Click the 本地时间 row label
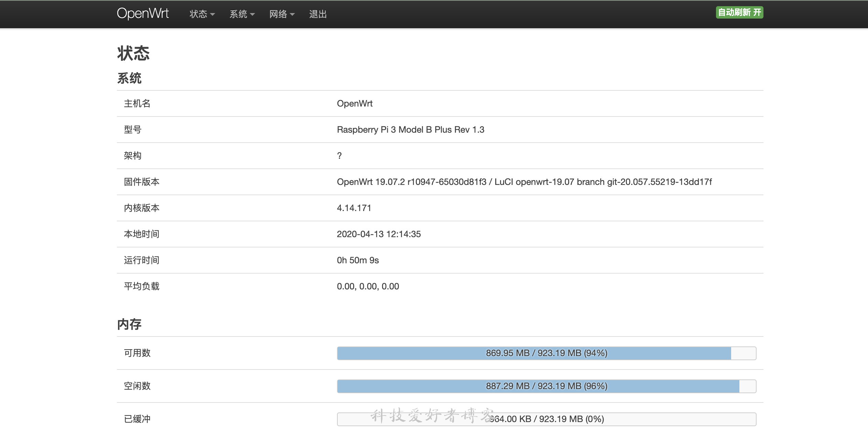The width and height of the screenshot is (868, 431). pos(142,234)
